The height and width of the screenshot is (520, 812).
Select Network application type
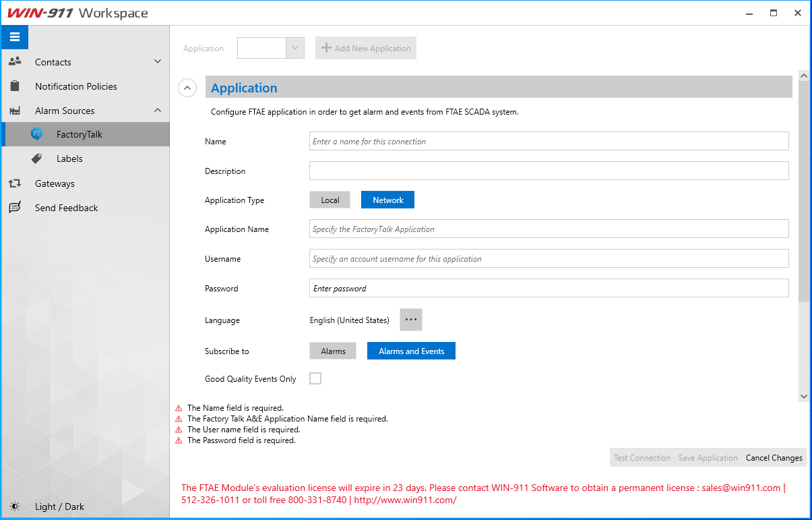pos(388,200)
